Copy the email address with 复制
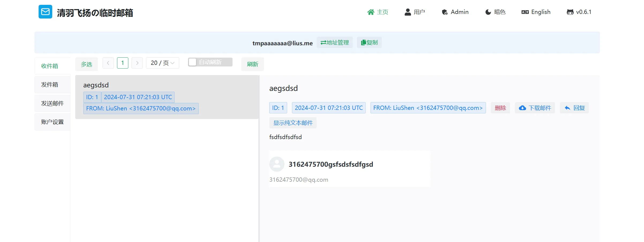This screenshot has height=242, width=644. [x=369, y=43]
